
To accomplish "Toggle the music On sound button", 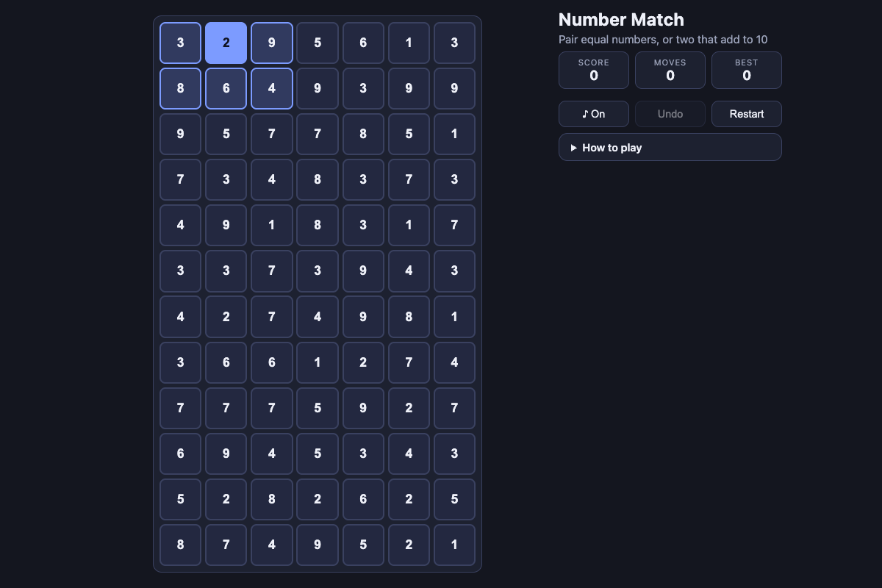I will tap(594, 114).
